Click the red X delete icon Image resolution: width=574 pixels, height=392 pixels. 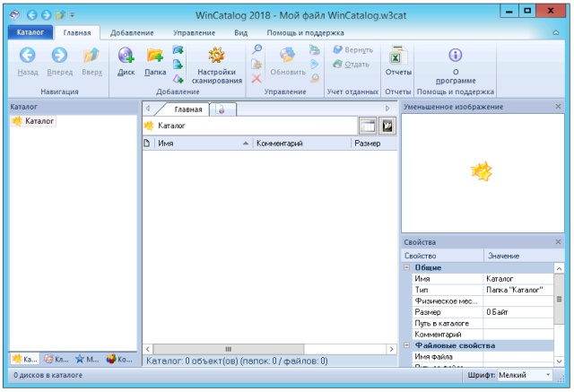click(x=257, y=78)
